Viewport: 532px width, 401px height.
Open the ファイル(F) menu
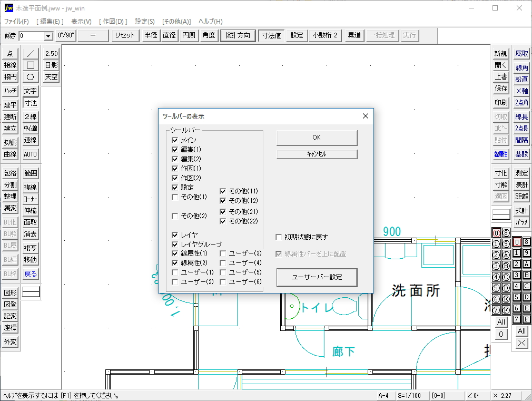pyautogui.click(x=16, y=22)
